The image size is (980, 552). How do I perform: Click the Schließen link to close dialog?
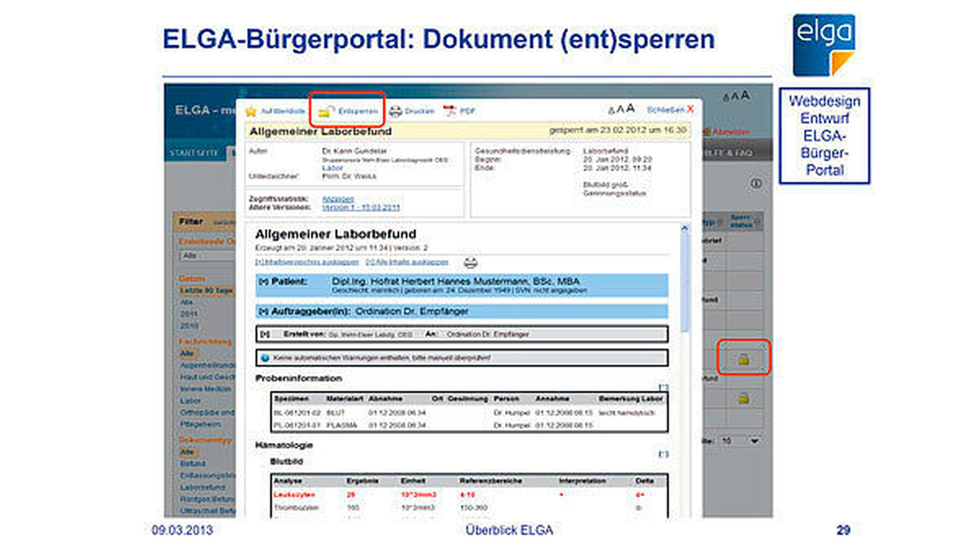tap(665, 109)
